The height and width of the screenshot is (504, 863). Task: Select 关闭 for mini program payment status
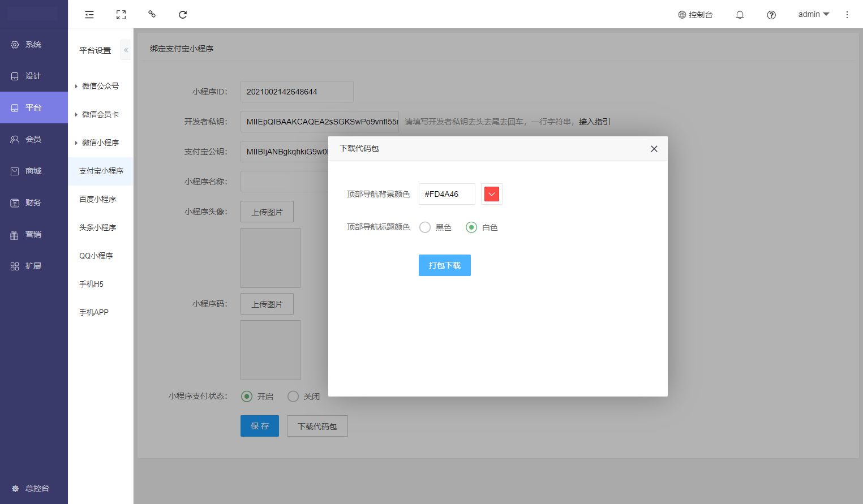(293, 397)
